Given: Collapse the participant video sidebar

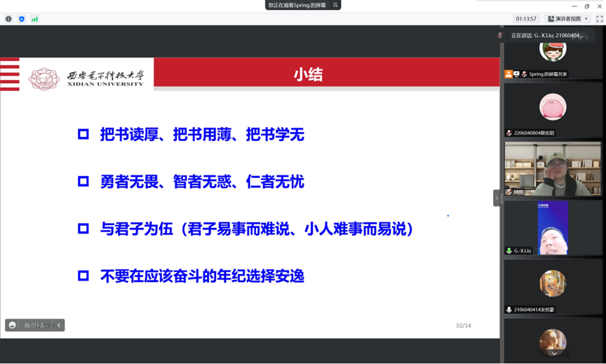Looking at the screenshot, I should (497, 198).
